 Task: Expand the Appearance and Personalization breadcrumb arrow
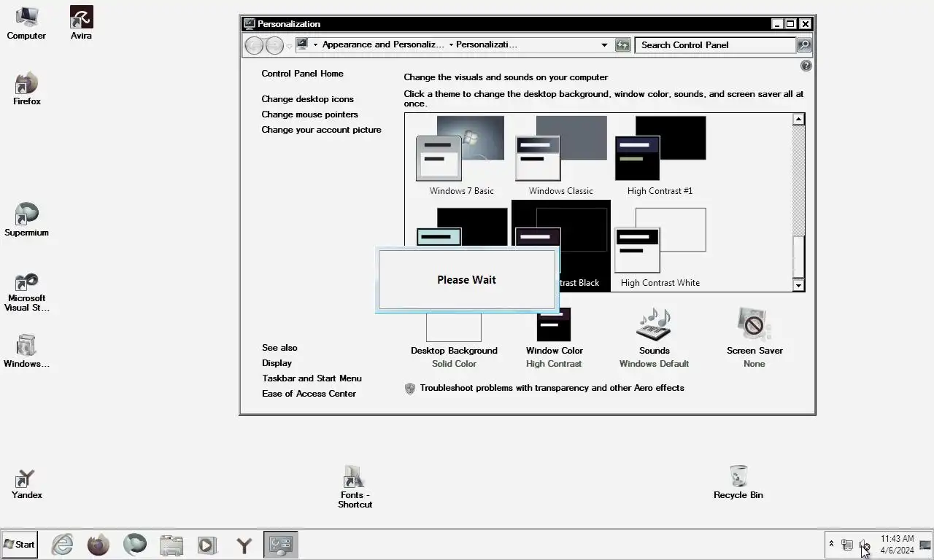coord(451,44)
